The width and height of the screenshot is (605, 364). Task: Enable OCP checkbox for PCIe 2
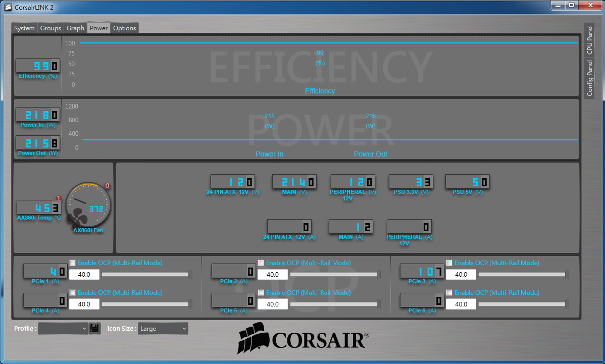(261, 263)
